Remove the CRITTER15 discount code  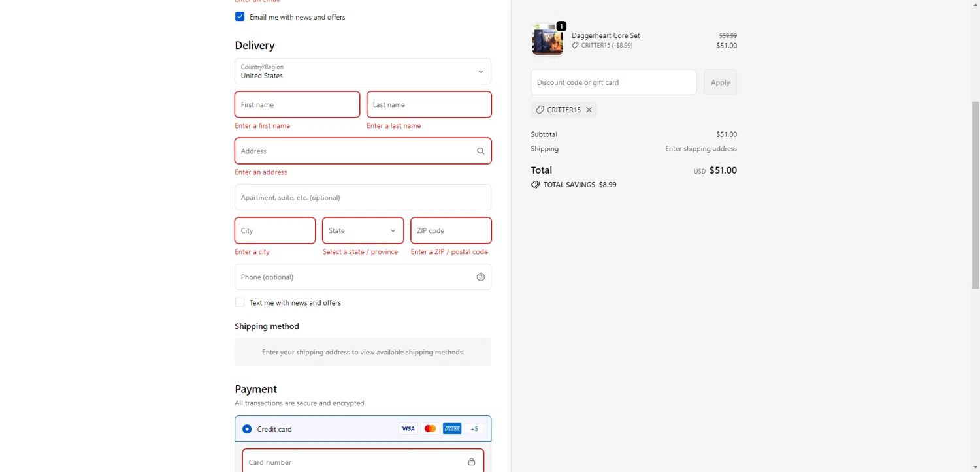click(x=589, y=110)
